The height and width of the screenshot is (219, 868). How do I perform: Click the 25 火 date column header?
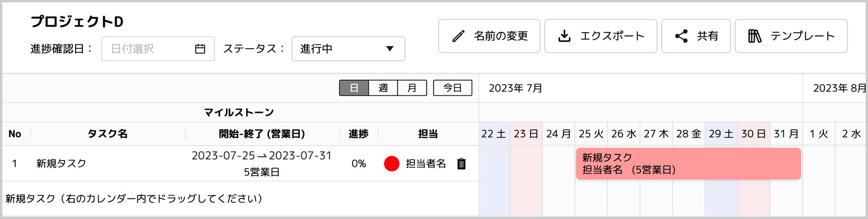pyautogui.click(x=591, y=134)
